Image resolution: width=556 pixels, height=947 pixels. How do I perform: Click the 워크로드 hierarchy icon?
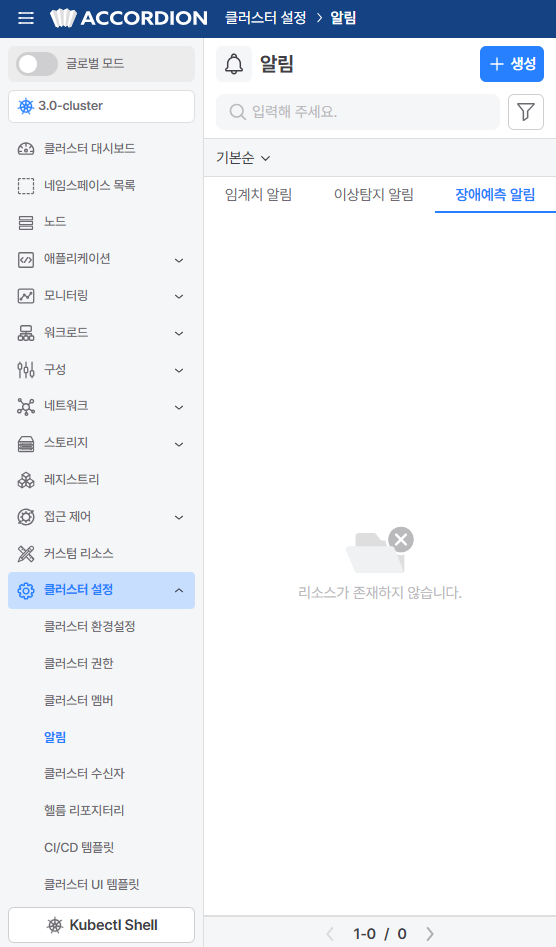(26, 333)
